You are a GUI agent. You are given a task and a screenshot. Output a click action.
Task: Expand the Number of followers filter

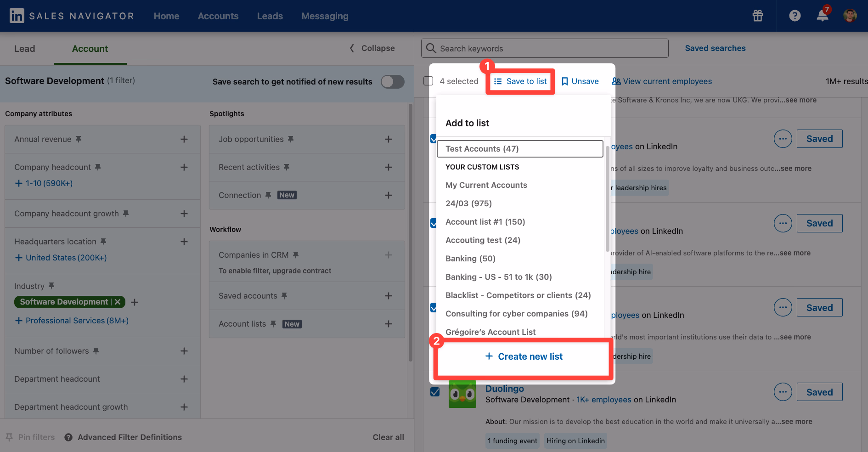(184, 351)
